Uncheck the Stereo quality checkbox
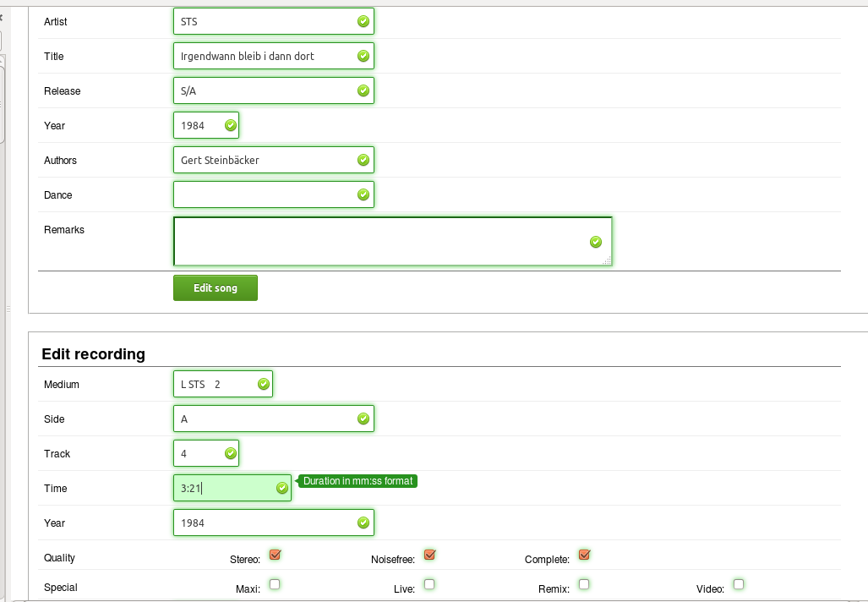The width and height of the screenshot is (868, 602). pos(275,555)
